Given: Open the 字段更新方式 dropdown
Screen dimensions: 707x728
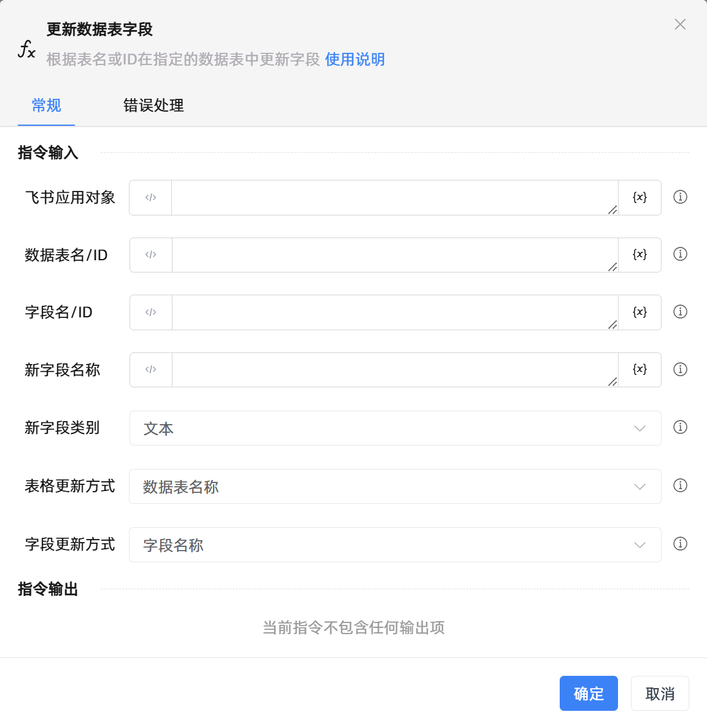Looking at the screenshot, I should [395, 544].
